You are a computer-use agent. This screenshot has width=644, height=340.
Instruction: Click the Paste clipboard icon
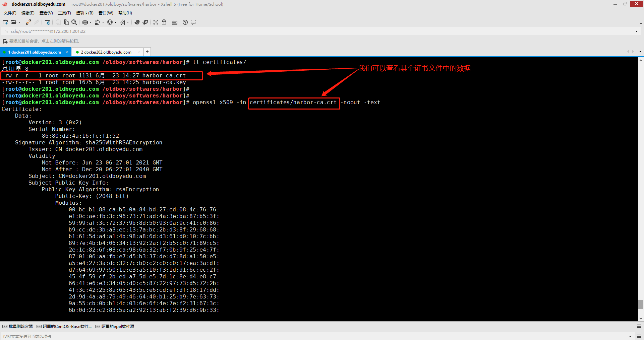click(66, 22)
